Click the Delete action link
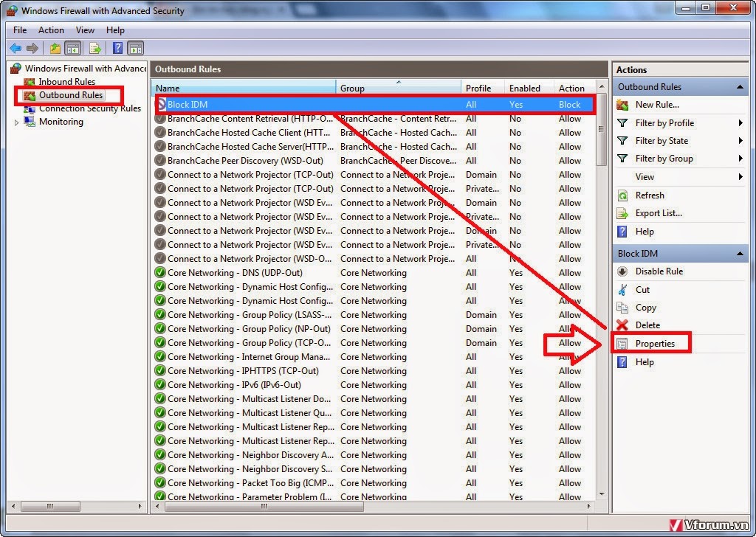Viewport: 756px width, 537px height. tap(647, 325)
